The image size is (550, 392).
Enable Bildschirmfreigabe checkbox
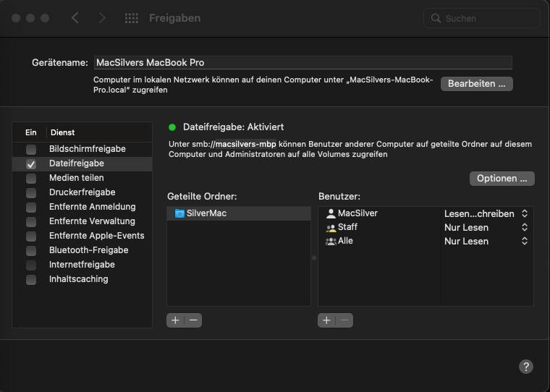tap(31, 150)
